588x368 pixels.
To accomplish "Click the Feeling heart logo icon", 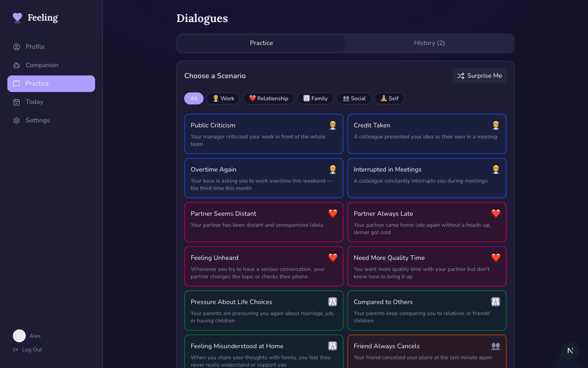I will tap(17, 18).
